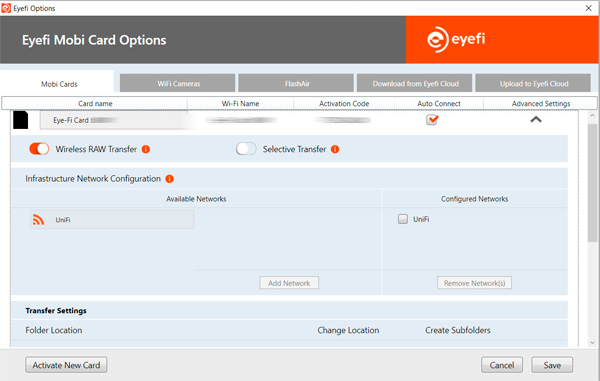Click the eyefi logo in the orange banner

(x=456, y=39)
